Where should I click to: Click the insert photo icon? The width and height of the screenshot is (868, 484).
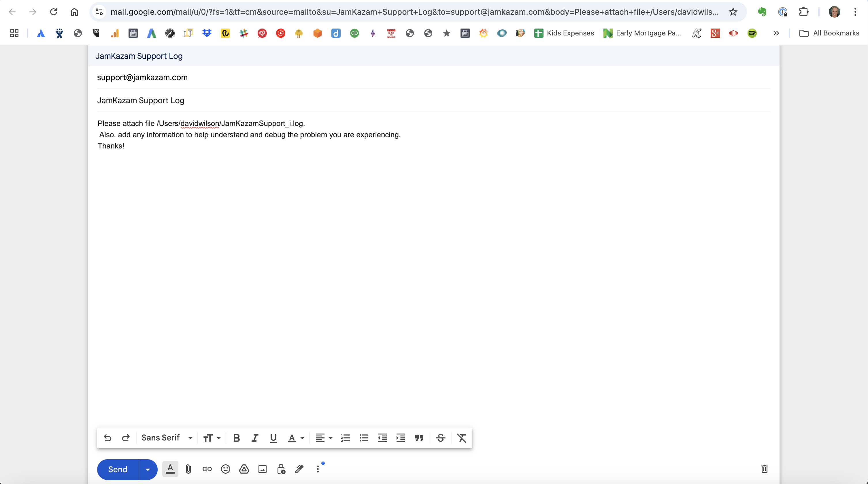pyautogui.click(x=263, y=469)
